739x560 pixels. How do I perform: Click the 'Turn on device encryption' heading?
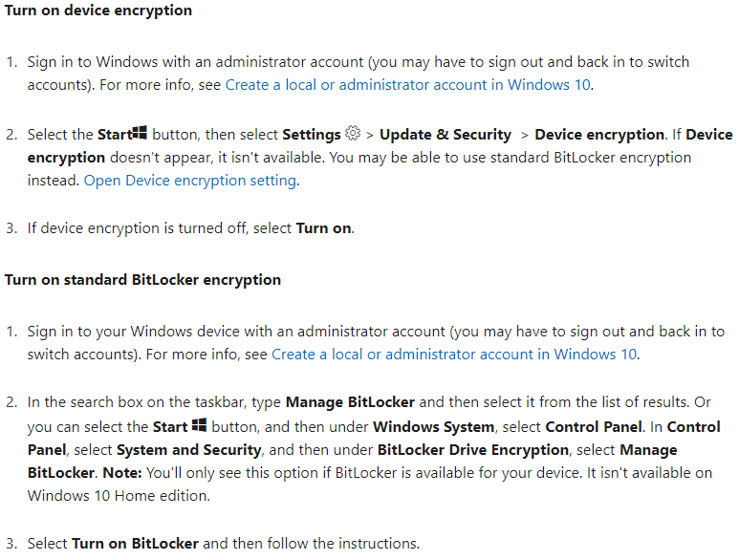coord(98,11)
